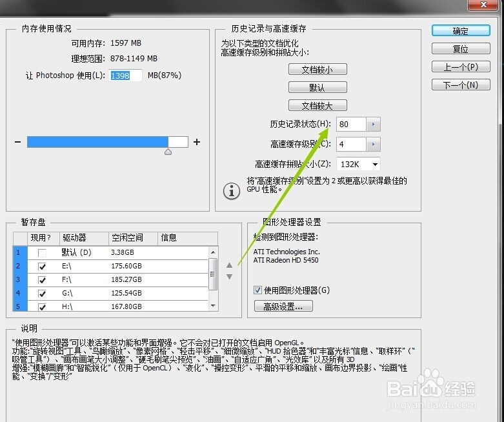
Task: Click the plus icon beside memory slider
Action: (x=197, y=142)
